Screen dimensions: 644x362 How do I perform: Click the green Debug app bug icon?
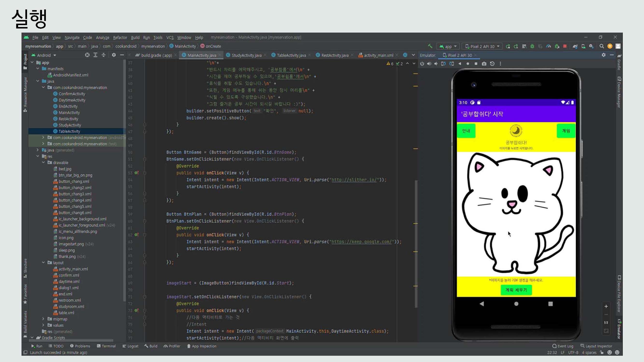coord(532,46)
